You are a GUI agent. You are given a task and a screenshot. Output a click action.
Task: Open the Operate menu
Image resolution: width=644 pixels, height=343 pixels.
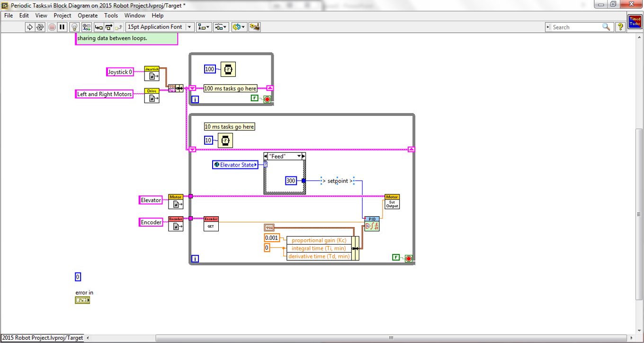[x=88, y=16]
